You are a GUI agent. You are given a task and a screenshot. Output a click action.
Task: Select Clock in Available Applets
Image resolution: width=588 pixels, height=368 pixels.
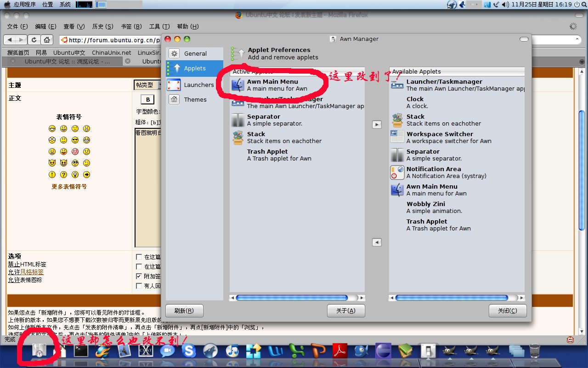(457, 103)
